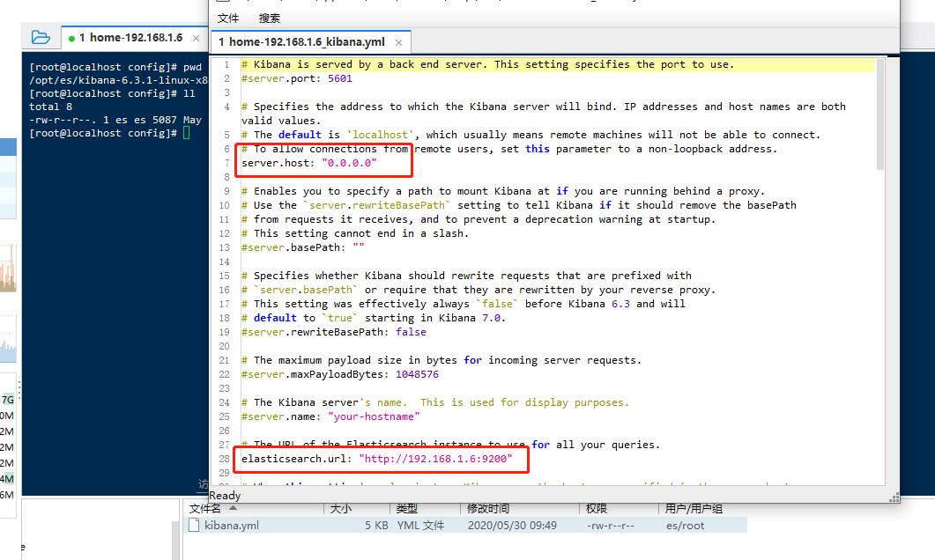Click the editor vertical scrollbar thumb

(x=880, y=114)
